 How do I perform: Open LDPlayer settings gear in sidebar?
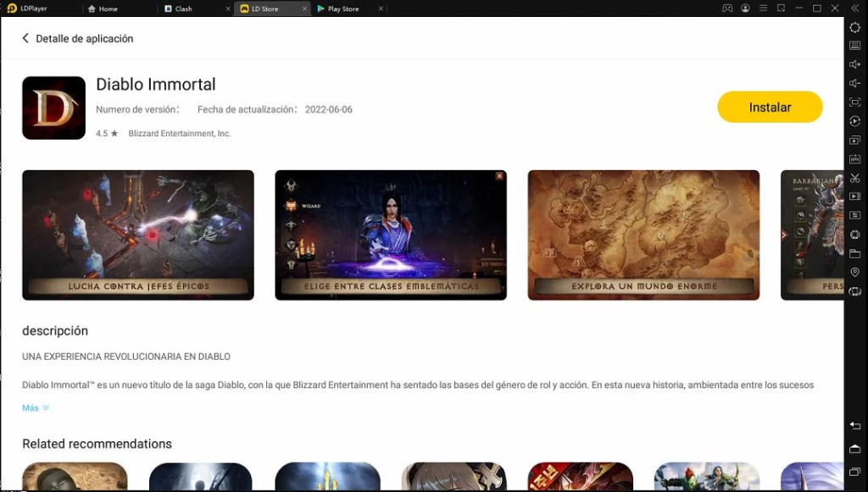[854, 27]
